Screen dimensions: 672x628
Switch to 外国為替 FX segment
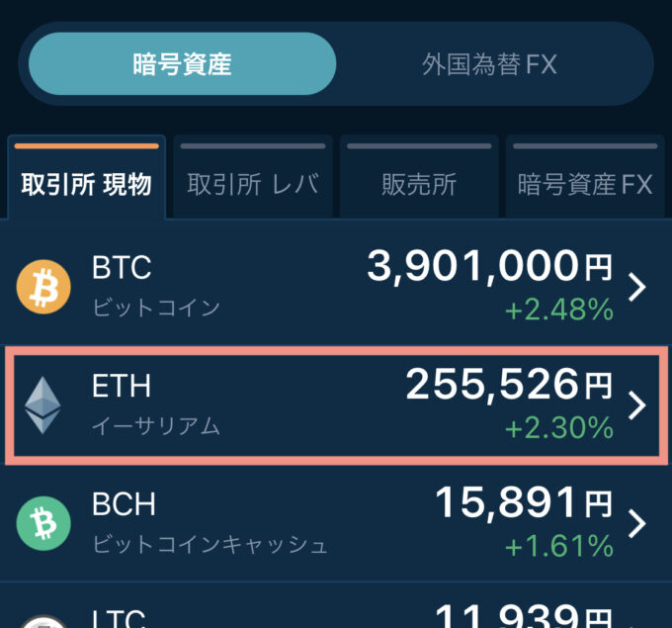click(x=489, y=64)
